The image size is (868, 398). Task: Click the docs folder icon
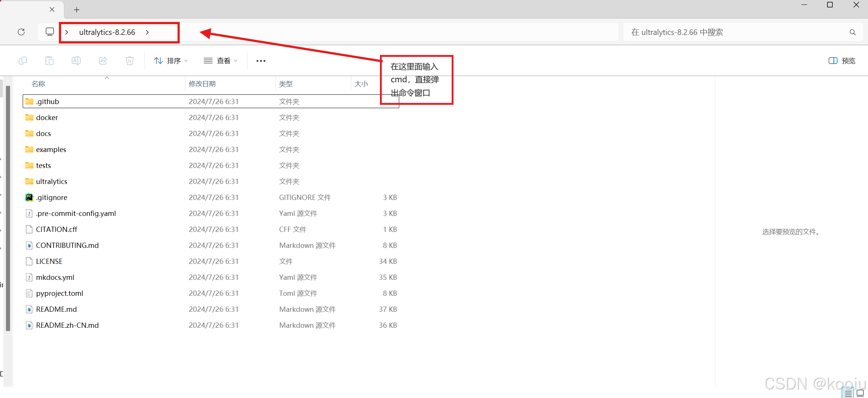click(x=29, y=133)
